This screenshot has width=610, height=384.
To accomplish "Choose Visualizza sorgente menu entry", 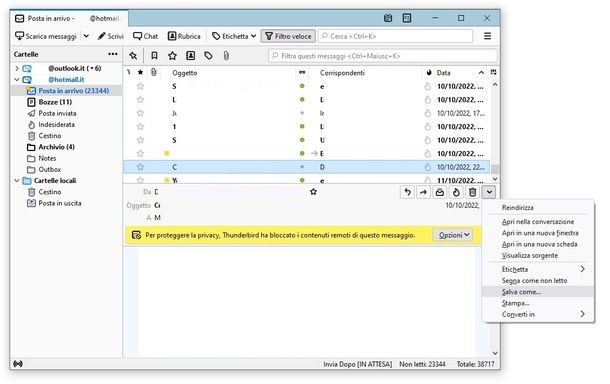I will click(538, 256).
